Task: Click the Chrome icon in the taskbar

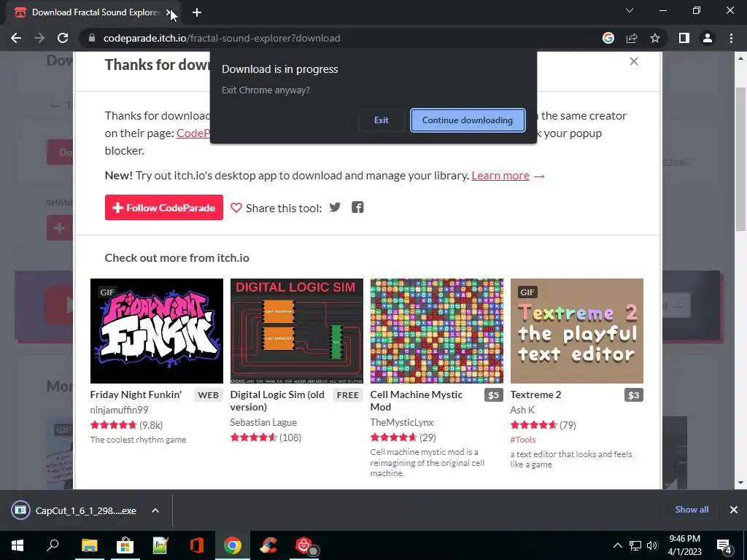Action: coord(233,545)
